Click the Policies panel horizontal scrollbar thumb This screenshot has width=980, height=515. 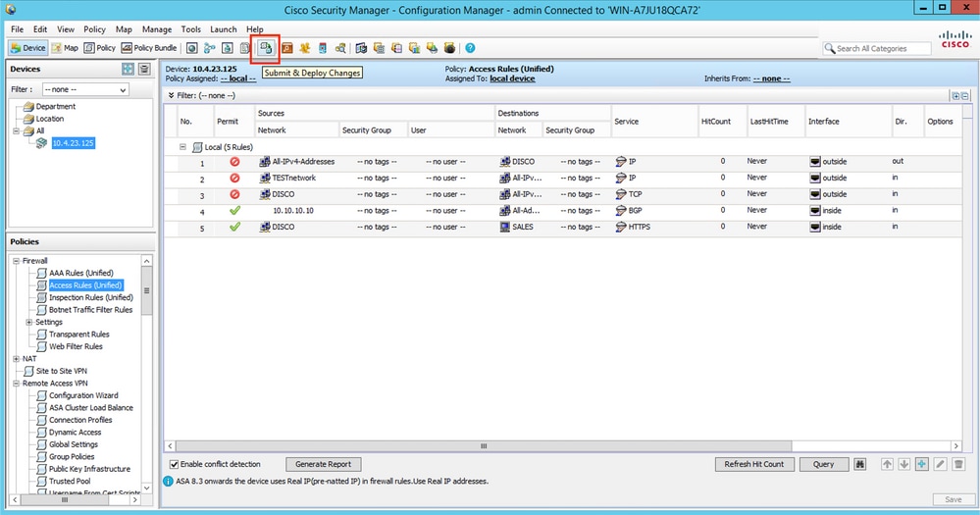click(64, 500)
